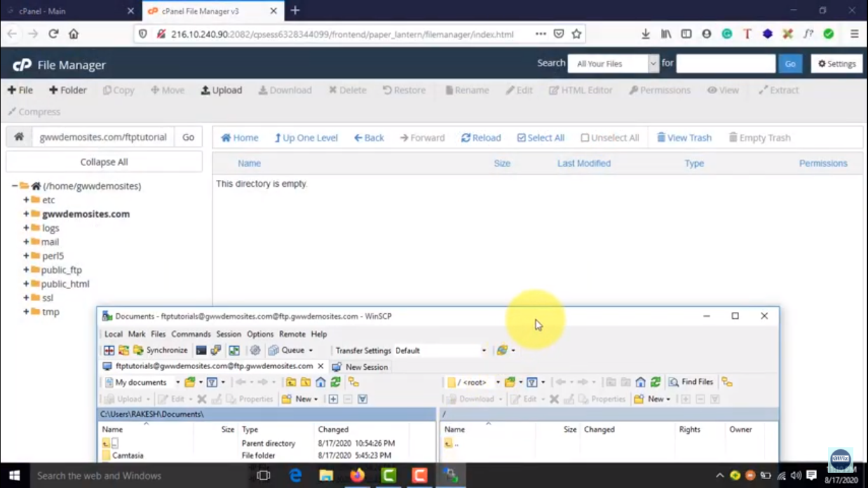Go to local root directory icon
868x488 pixels.
pos(306,383)
